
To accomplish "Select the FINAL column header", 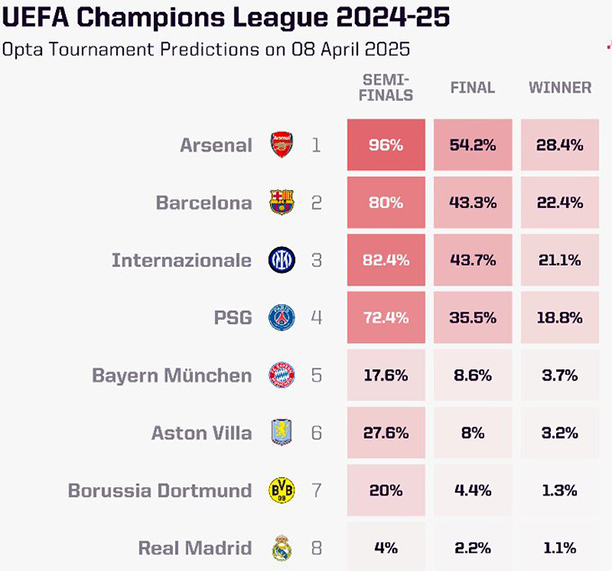I will click(473, 88).
